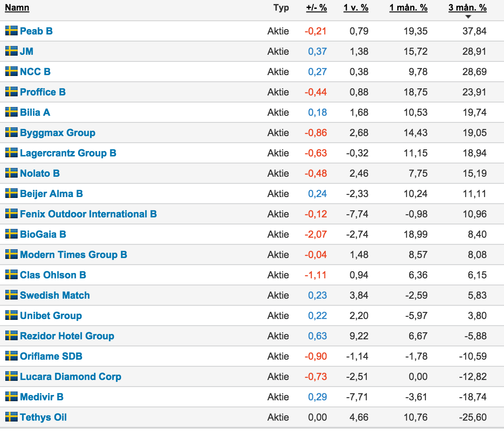Image resolution: width=504 pixels, height=433 pixels.
Task: Open the Tethys Oil stock link
Action: (43, 417)
